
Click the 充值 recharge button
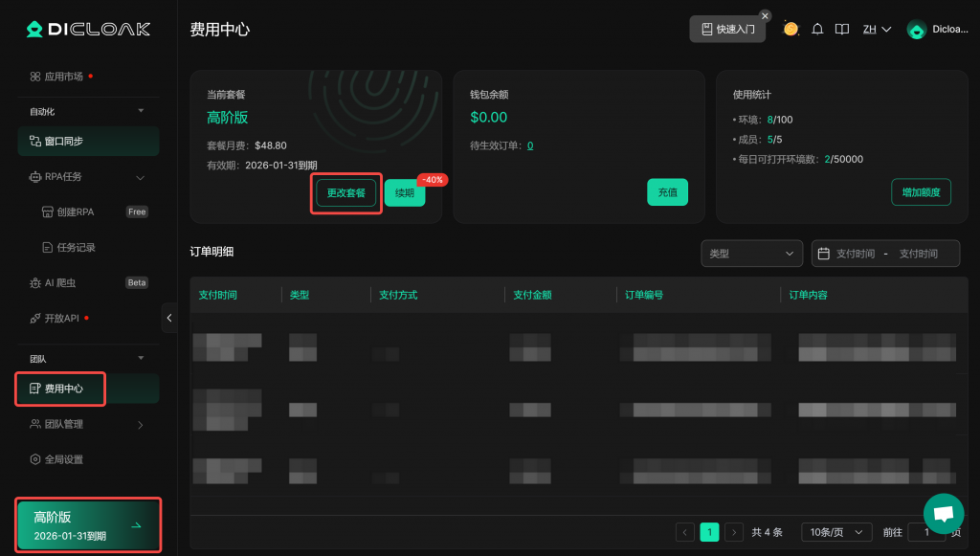667,192
